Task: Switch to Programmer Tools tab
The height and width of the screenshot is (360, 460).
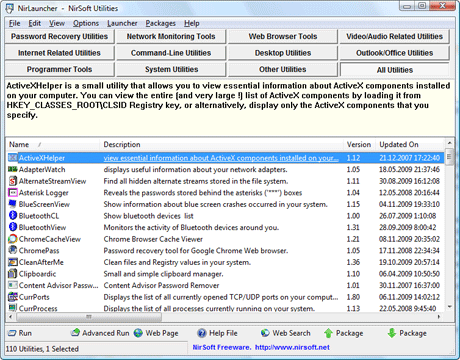Action: (x=59, y=69)
